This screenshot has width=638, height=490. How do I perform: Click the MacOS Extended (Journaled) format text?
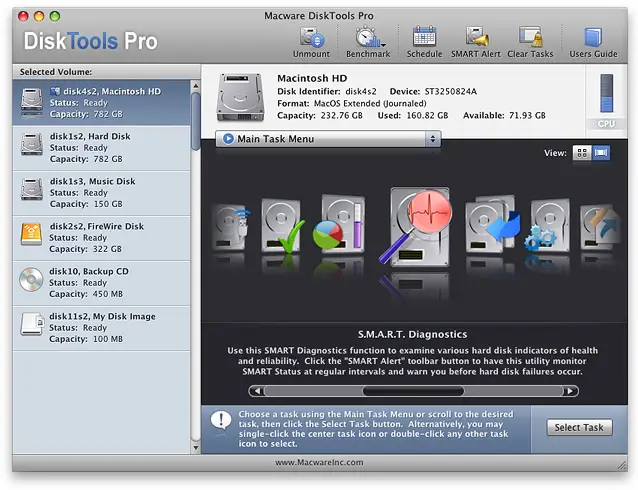[370, 103]
